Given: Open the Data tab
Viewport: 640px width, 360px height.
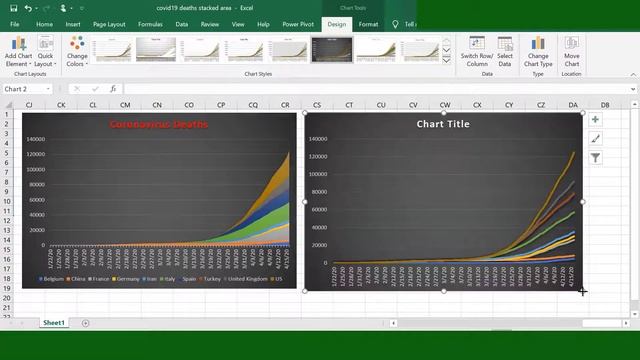Looking at the screenshot, I should [182, 24].
